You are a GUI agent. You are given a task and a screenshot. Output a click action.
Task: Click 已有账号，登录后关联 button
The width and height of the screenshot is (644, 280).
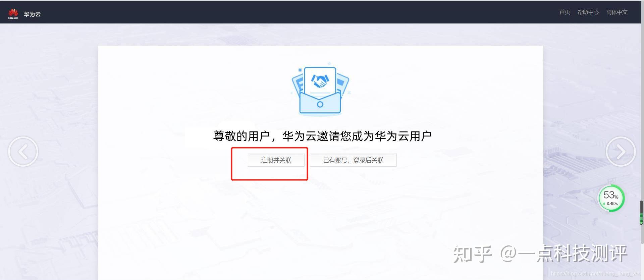click(x=353, y=160)
